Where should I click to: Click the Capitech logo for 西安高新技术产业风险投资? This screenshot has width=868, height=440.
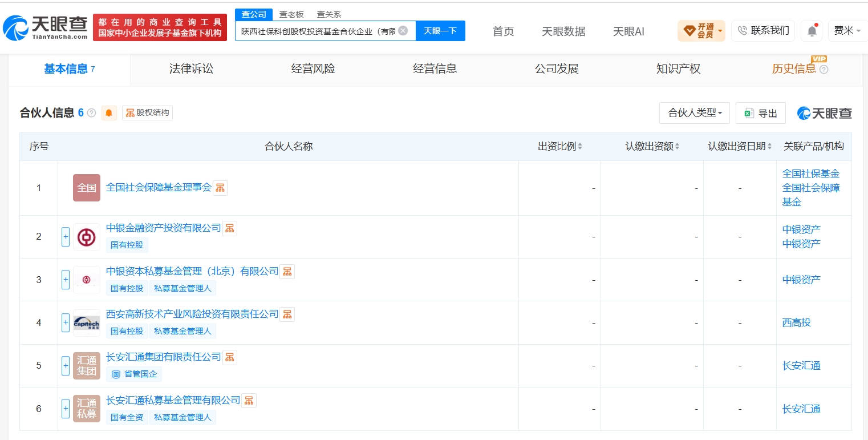click(x=87, y=323)
